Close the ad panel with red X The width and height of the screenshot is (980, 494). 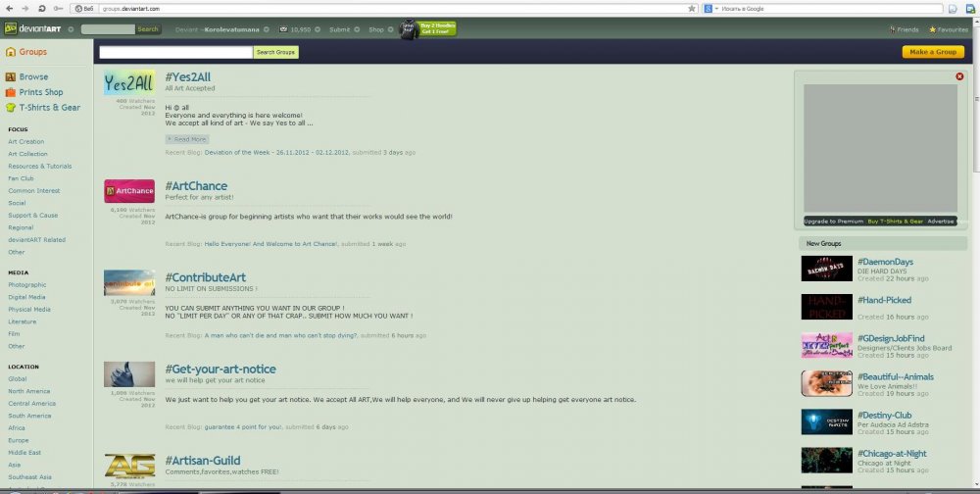959,76
